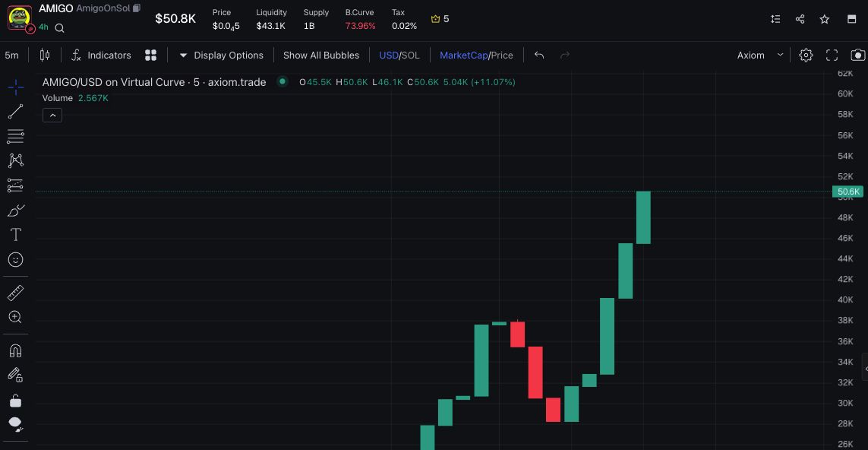Expand the Display Options dropdown
Screen dimensions: 868x450
(221, 55)
